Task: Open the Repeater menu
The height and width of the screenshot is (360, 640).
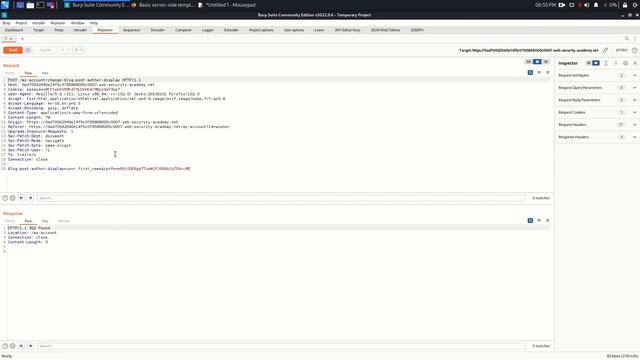Action: [58, 23]
